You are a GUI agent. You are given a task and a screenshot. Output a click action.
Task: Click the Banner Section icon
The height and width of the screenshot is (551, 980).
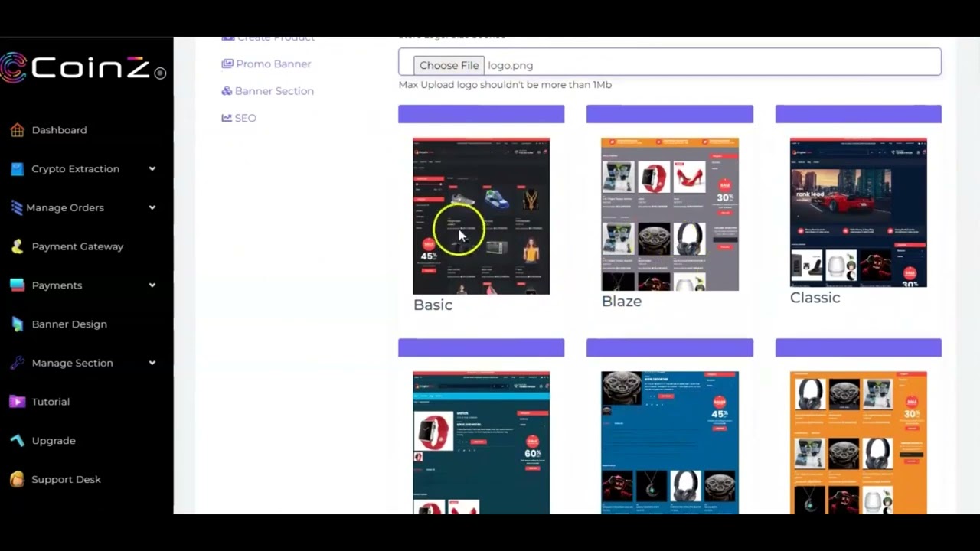tap(227, 91)
